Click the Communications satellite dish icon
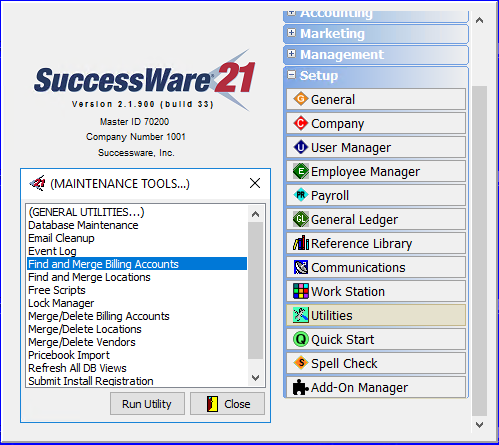The image size is (499, 445). point(301,267)
